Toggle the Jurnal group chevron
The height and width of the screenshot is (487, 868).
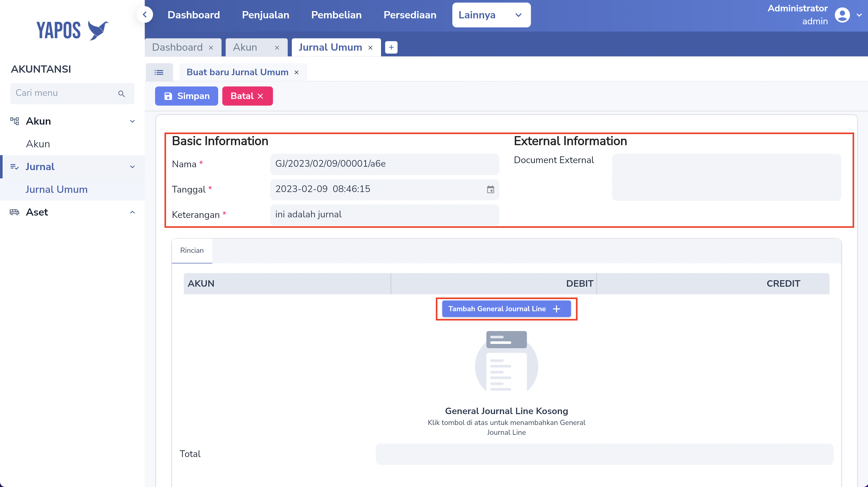tap(132, 167)
